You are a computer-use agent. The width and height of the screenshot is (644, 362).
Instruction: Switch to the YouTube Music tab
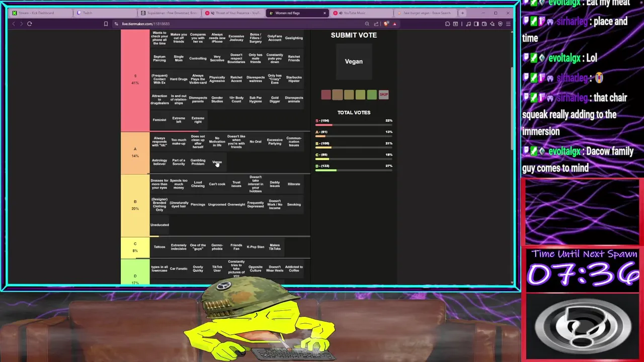362,13
